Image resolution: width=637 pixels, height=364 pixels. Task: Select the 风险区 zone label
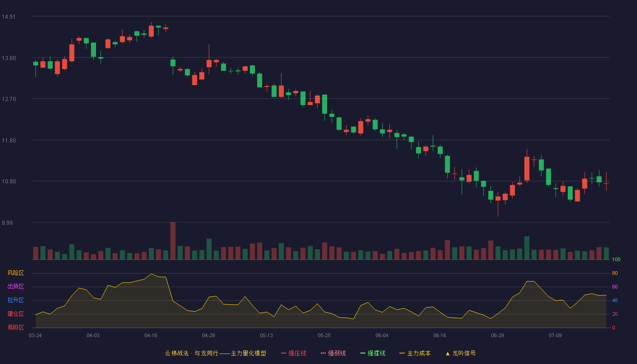coord(15,273)
